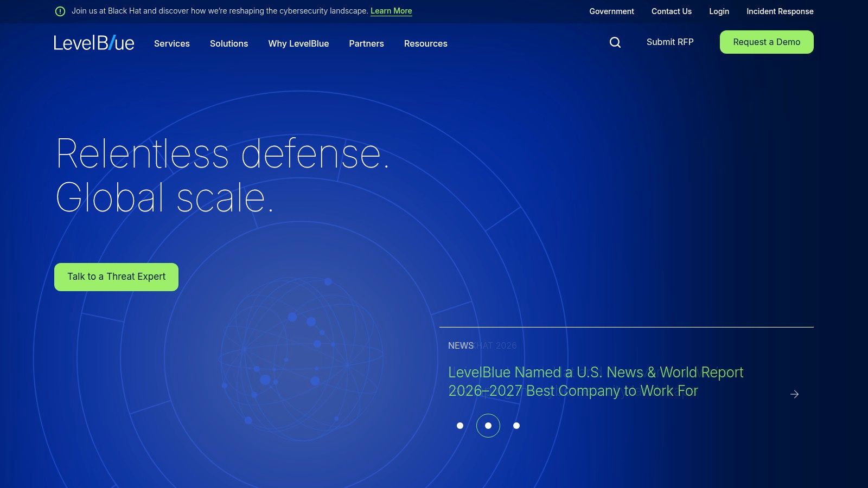Select the first carousel dot
868x488 pixels.
460,426
